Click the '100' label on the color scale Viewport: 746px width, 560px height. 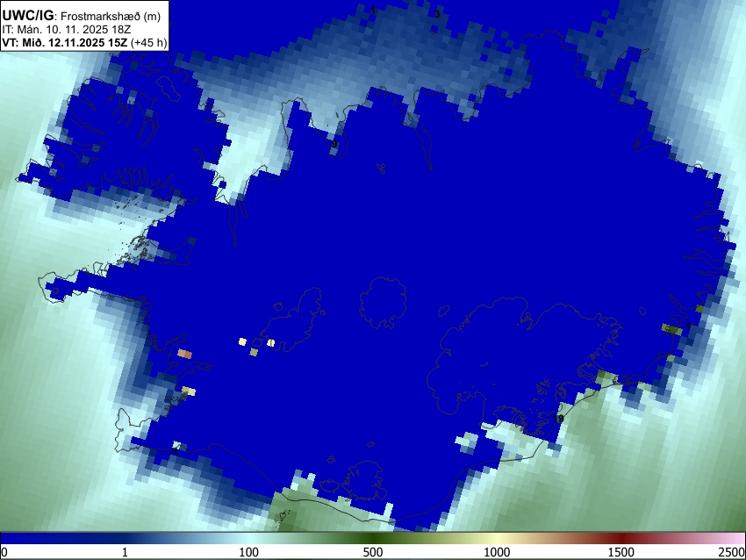click(249, 552)
